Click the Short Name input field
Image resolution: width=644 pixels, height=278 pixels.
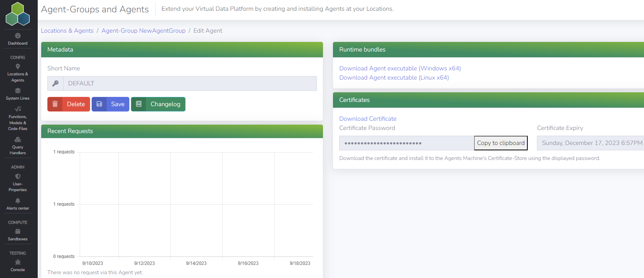(189, 83)
